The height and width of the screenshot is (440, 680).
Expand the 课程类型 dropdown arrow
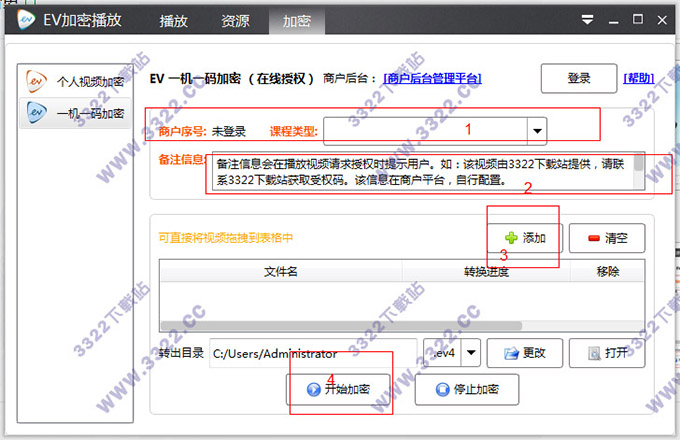pos(537,131)
